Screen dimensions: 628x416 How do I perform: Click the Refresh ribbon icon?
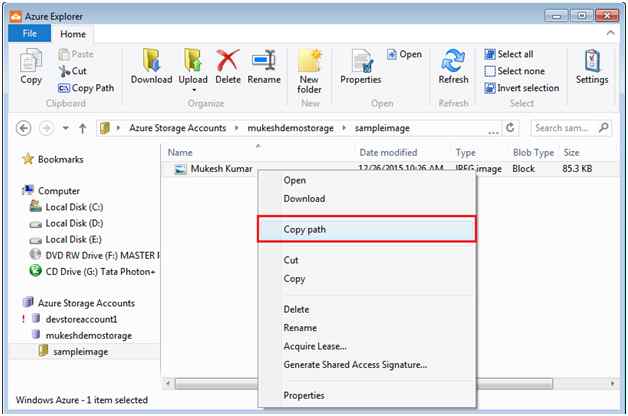(453, 66)
